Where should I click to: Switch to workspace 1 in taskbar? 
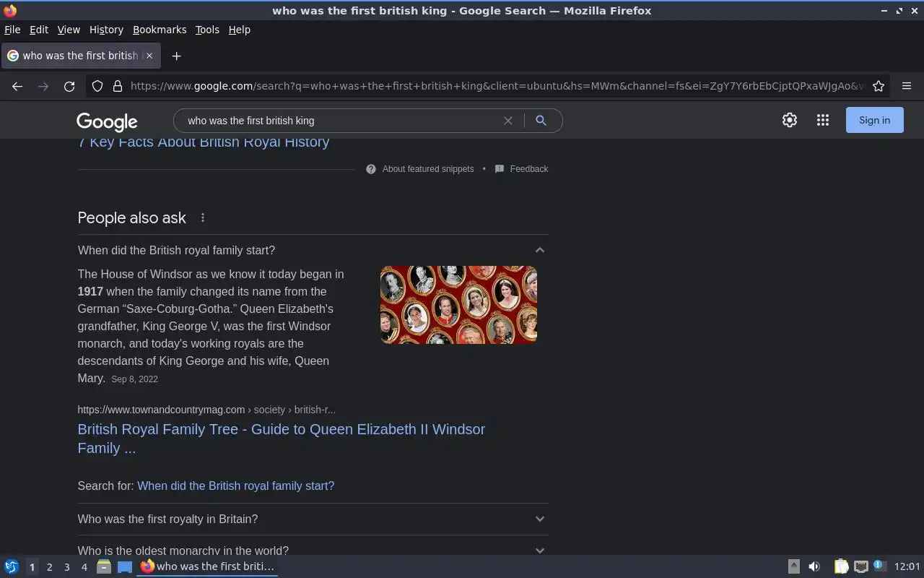(x=32, y=567)
